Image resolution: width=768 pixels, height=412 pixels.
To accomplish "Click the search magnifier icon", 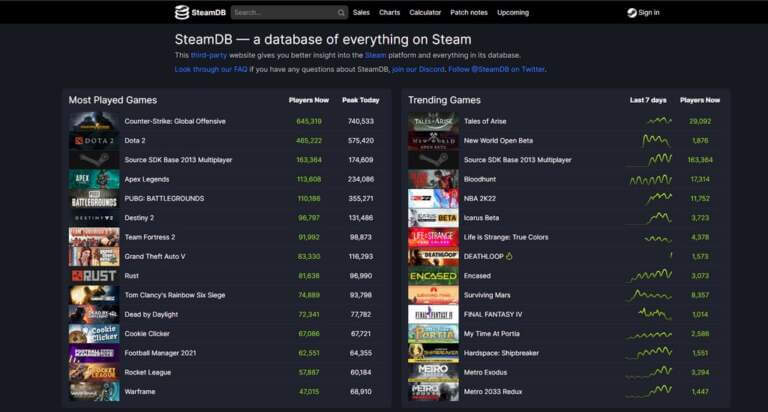I will click(341, 13).
